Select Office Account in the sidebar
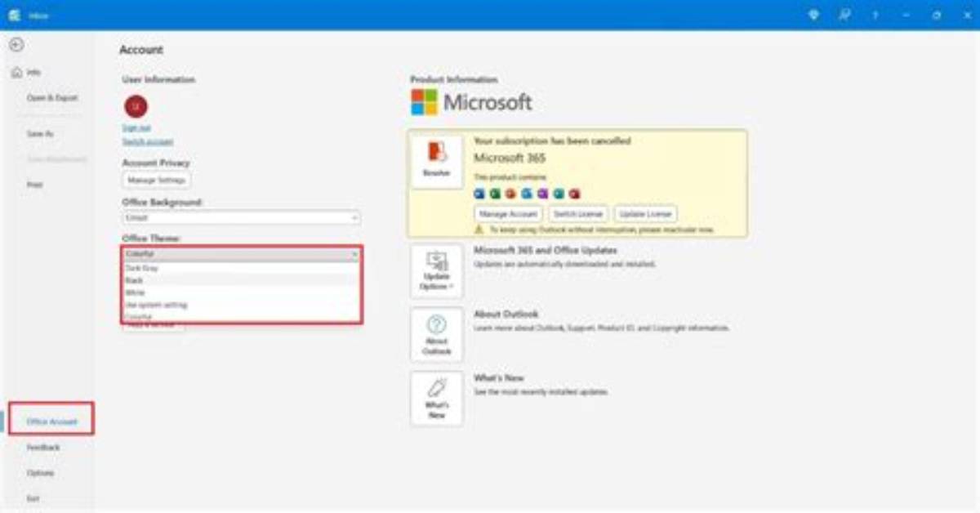The image size is (980, 513). (51, 422)
